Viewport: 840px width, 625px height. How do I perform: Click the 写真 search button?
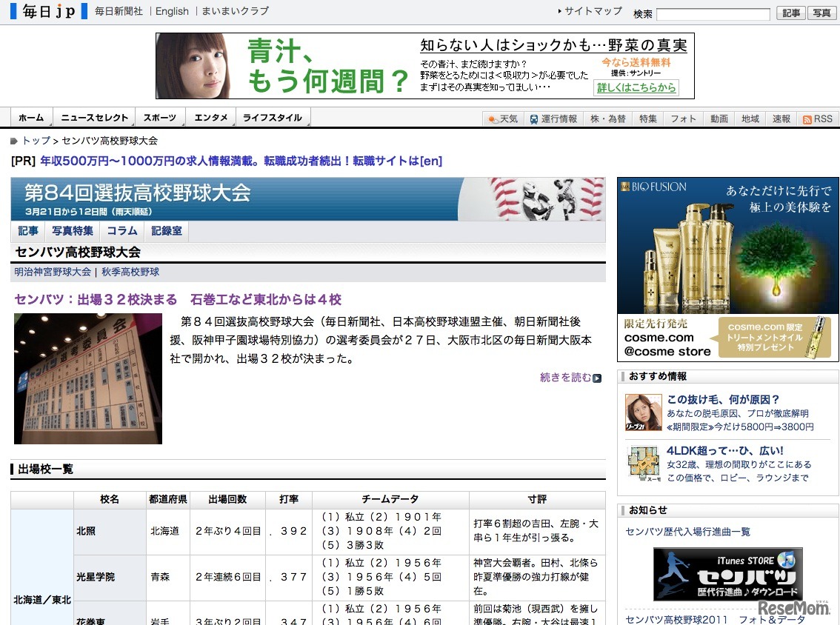point(821,13)
